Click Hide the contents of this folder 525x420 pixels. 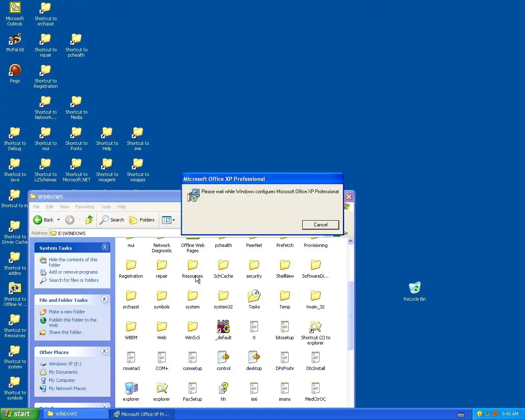(x=73, y=262)
